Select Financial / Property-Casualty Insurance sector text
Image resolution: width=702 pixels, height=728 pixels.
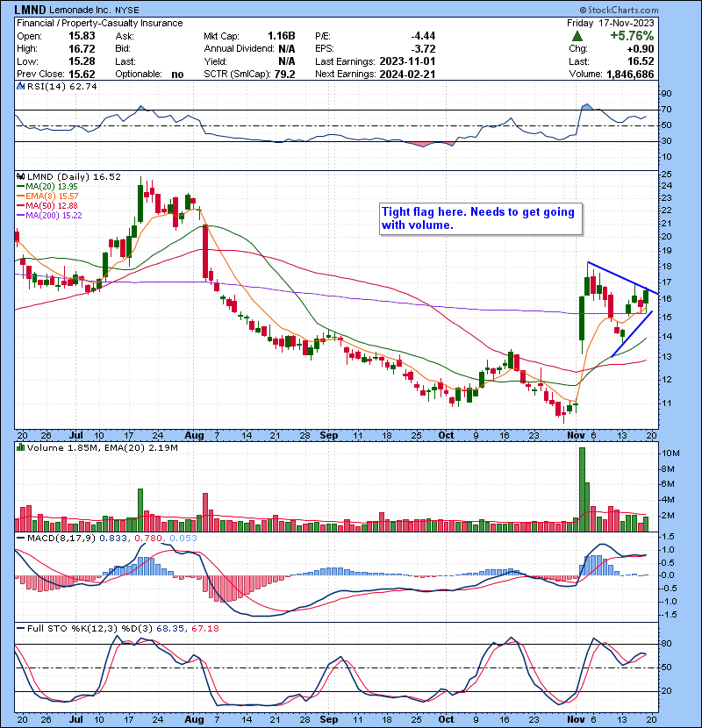(100, 23)
